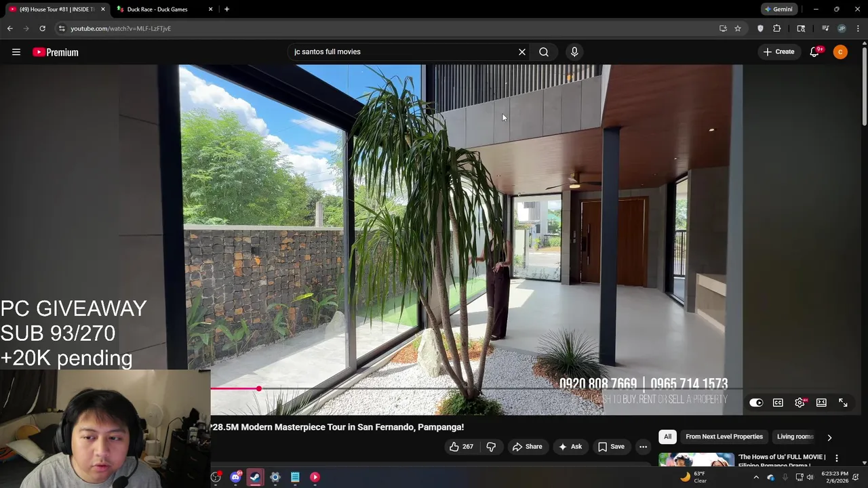Open YouTube notifications bell
Image resolution: width=868 pixels, height=488 pixels.
[815, 52]
